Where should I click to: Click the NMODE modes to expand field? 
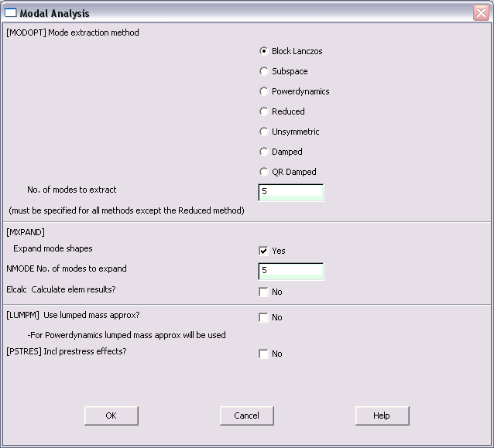(x=291, y=272)
